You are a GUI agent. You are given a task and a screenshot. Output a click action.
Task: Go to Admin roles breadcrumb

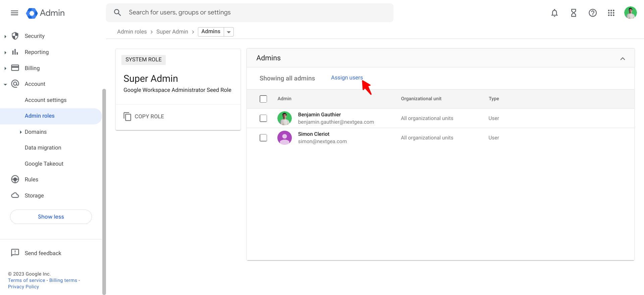tap(132, 32)
